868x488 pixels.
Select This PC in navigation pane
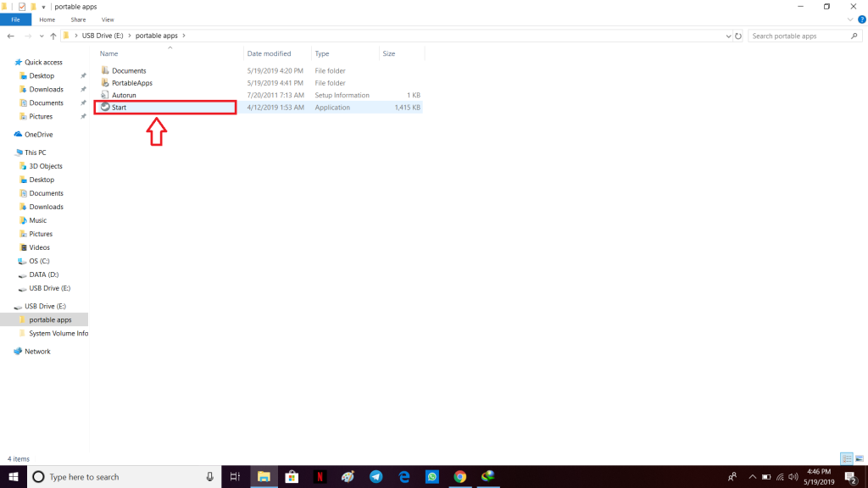pyautogui.click(x=35, y=152)
